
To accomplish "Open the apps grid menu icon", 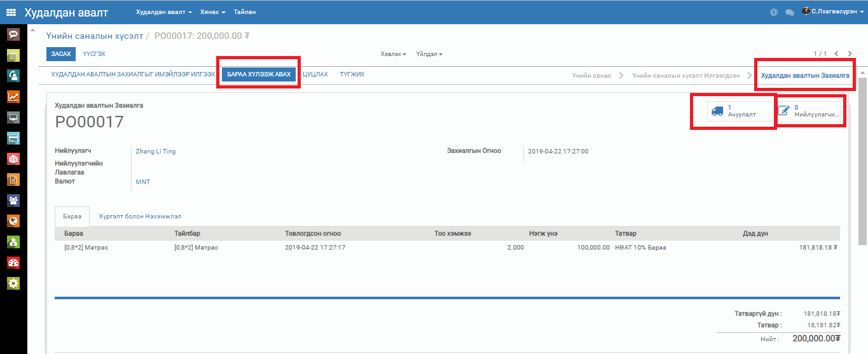I will [11, 12].
